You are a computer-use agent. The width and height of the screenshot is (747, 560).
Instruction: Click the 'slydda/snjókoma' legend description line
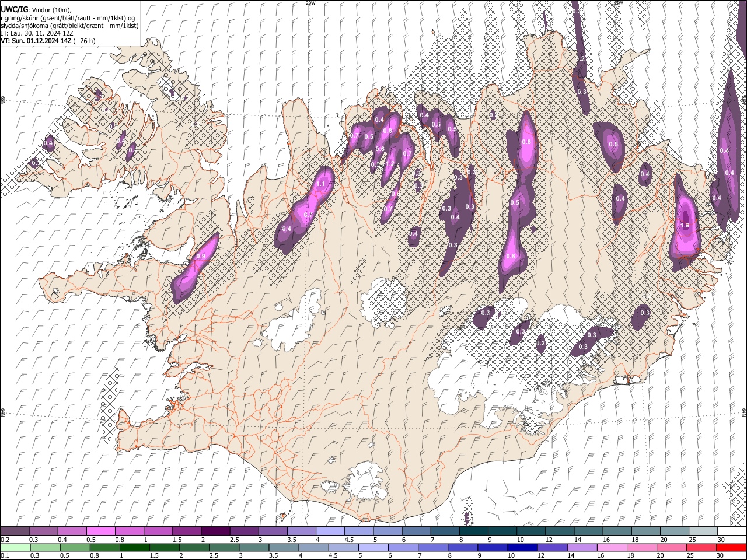pyautogui.click(x=69, y=26)
